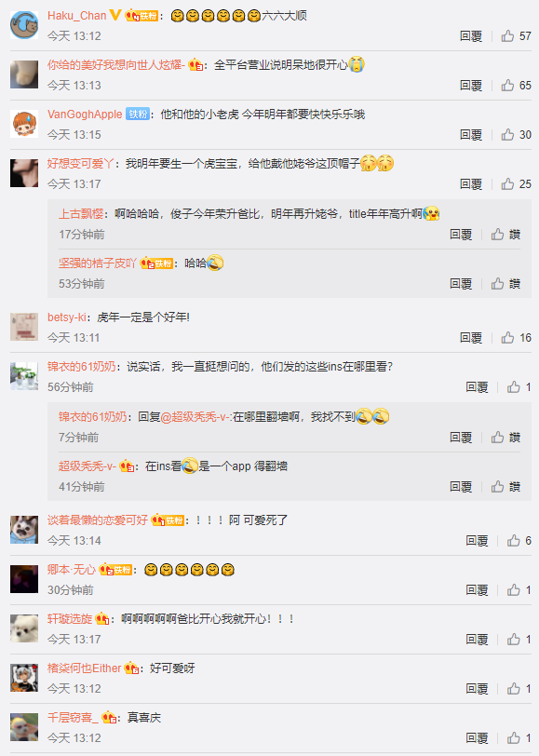This screenshot has width=539, height=756.
Task: Open 锦衣的61奶奶's avatar picture
Action: [24, 376]
